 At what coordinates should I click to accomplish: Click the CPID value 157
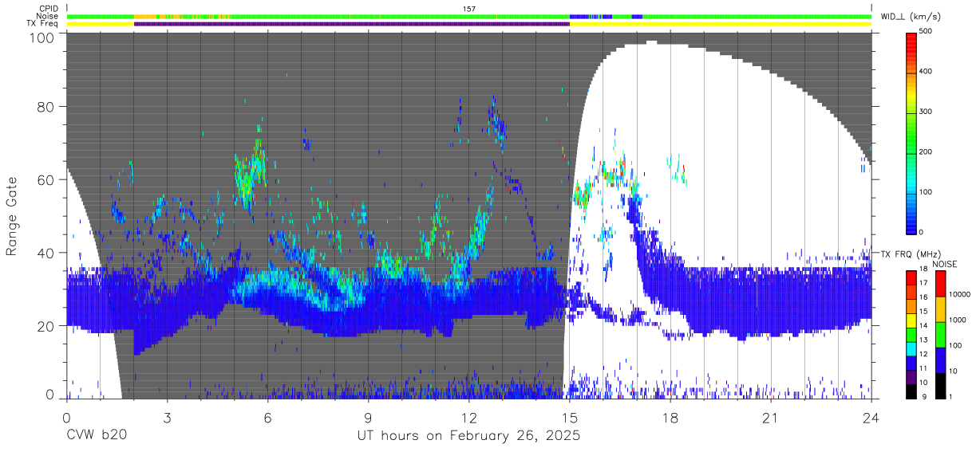pyautogui.click(x=469, y=8)
